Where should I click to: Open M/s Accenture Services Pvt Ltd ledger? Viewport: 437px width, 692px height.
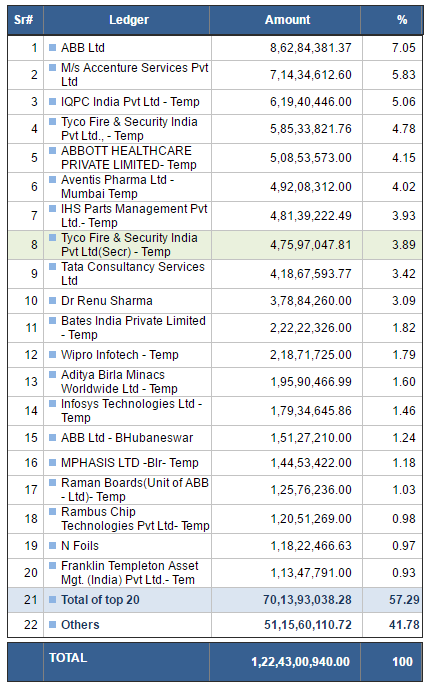pyautogui.click(x=135, y=75)
